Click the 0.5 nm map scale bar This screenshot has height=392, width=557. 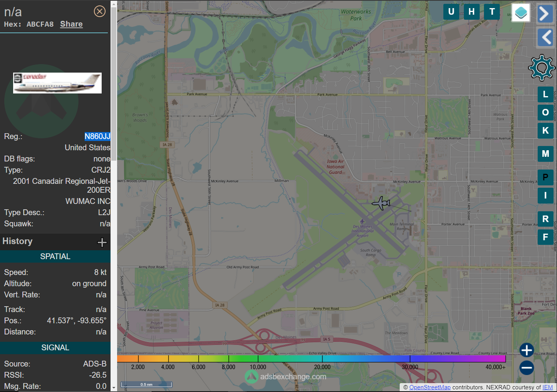pos(146,384)
